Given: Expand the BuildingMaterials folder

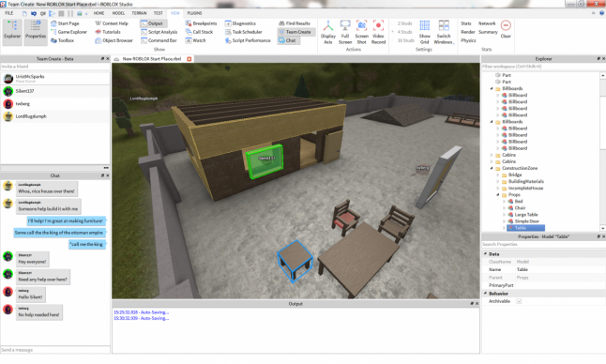Looking at the screenshot, I should 498,182.
